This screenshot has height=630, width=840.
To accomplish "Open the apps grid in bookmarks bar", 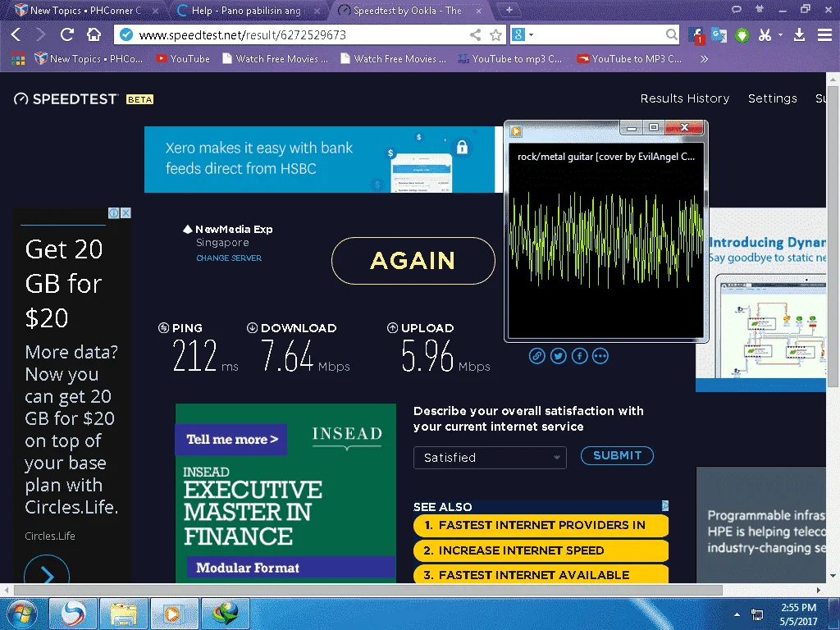I will tap(18, 59).
